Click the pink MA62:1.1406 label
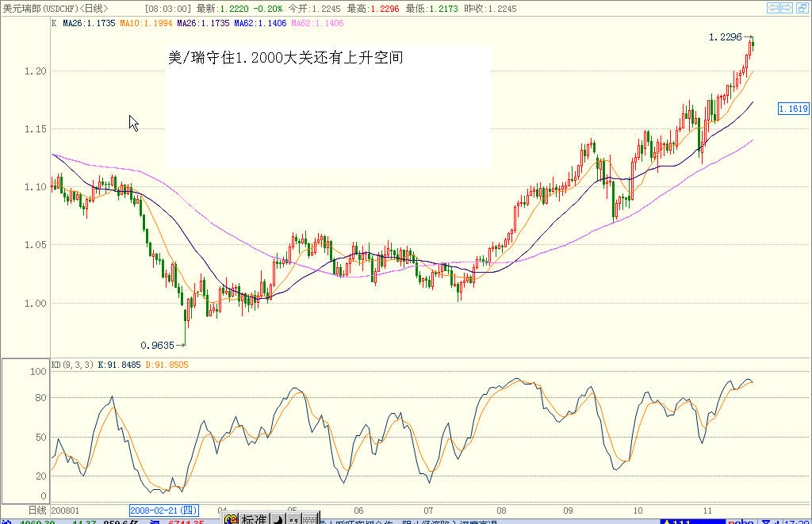Image resolution: width=812 pixels, height=524 pixels. point(317,23)
